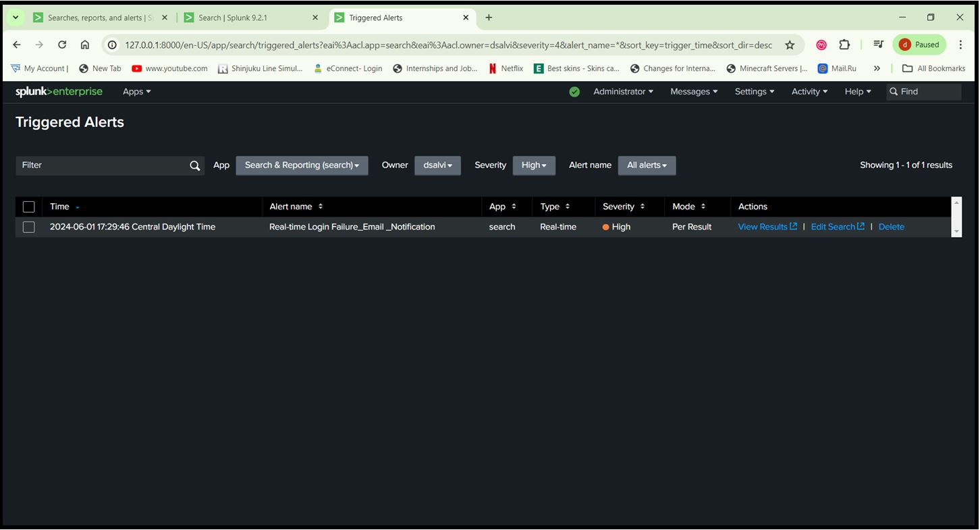Click the green health status check icon
Image resolution: width=980 pixels, height=530 pixels.
click(x=574, y=92)
